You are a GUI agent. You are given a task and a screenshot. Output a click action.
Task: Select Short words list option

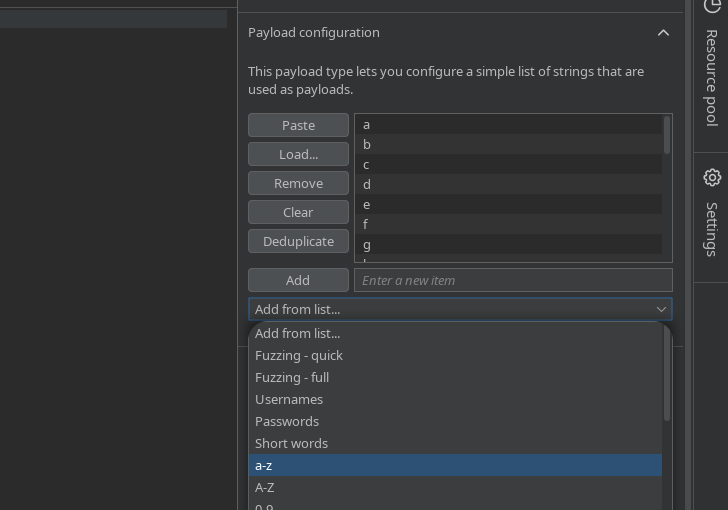click(291, 443)
